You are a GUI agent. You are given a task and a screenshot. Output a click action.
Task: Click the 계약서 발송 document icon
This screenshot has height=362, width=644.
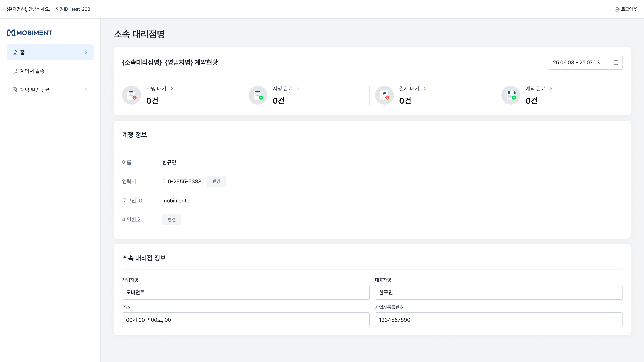(x=15, y=71)
